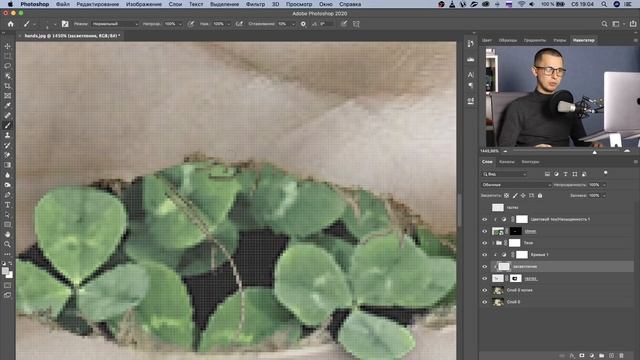Toggle pressure for opacity icon

click(x=191, y=24)
